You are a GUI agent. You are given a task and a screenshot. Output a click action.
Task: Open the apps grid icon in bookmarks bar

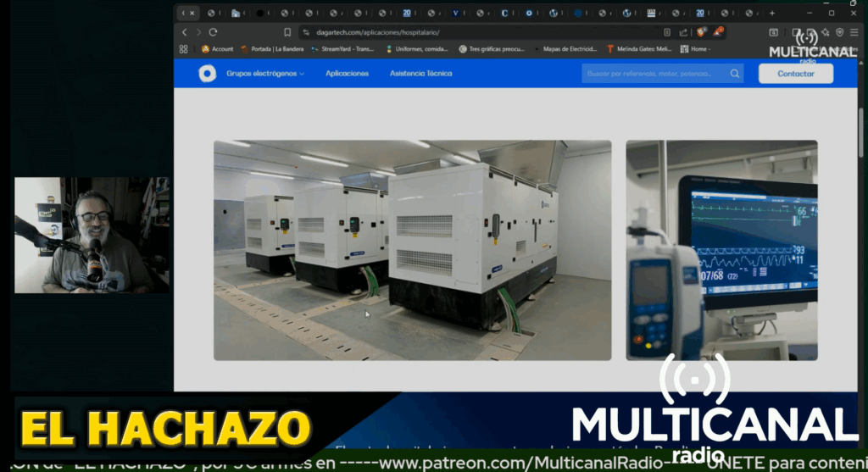point(184,49)
